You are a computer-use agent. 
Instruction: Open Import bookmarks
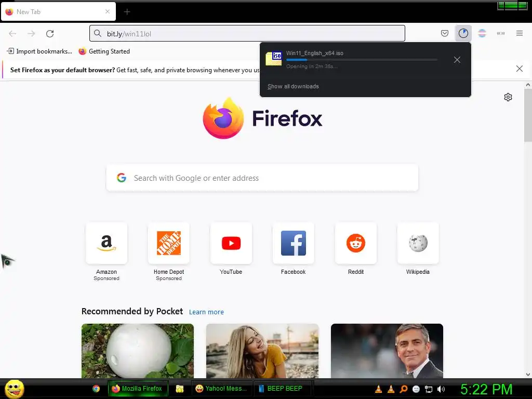tap(39, 51)
